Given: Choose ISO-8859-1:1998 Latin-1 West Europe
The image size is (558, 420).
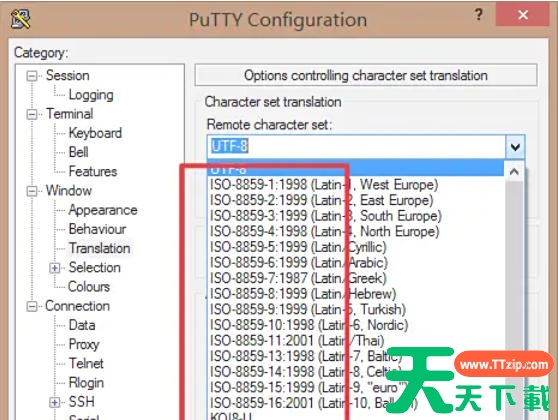Looking at the screenshot, I should click(356, 185).
